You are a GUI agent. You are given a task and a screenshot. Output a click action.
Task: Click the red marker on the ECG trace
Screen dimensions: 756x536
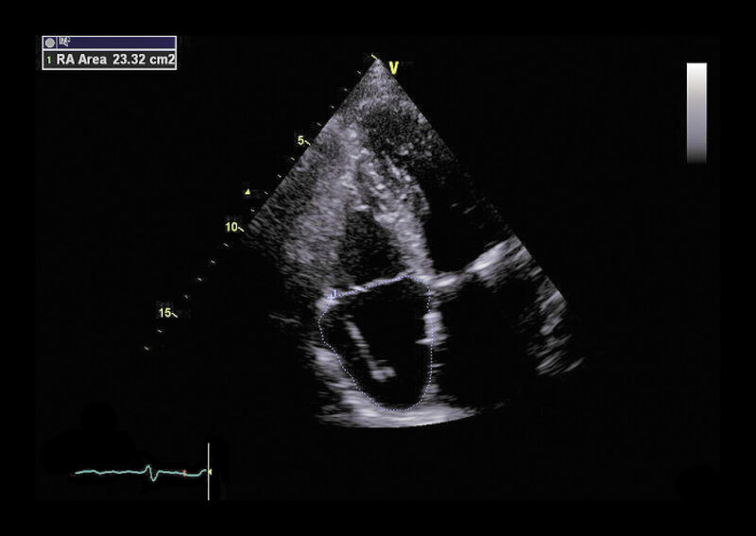tap(184, 473)
